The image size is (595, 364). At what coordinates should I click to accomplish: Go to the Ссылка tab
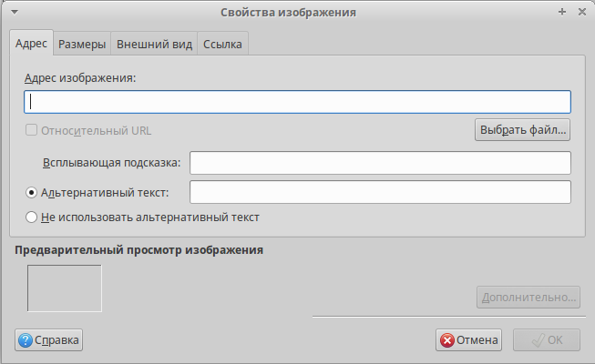tap(223, 44)
